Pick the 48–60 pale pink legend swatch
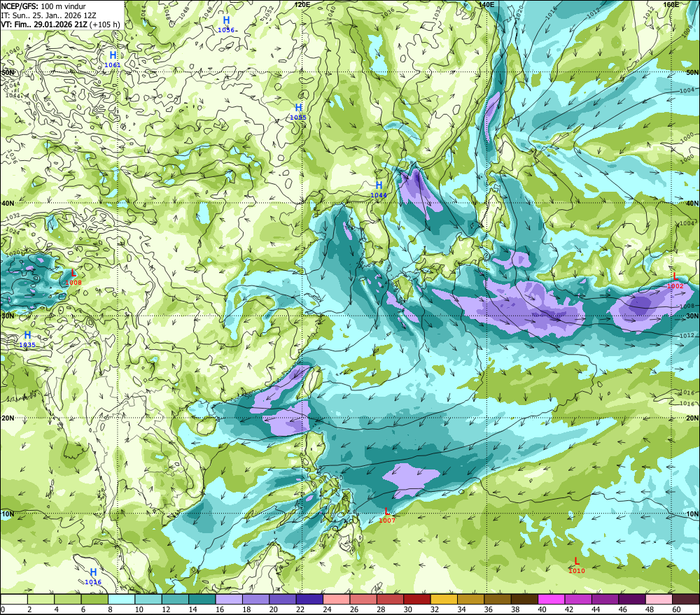Viewport: 700px width, 615px height. coord(659,599)
